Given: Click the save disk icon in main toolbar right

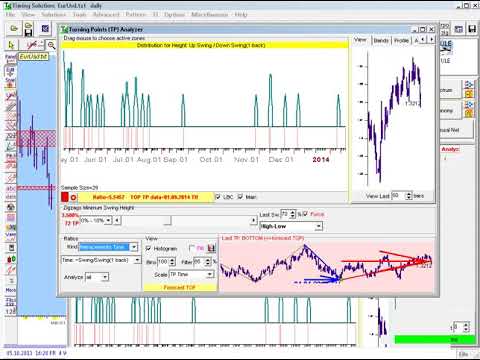Looking at the screenshot, I should 472,29.
